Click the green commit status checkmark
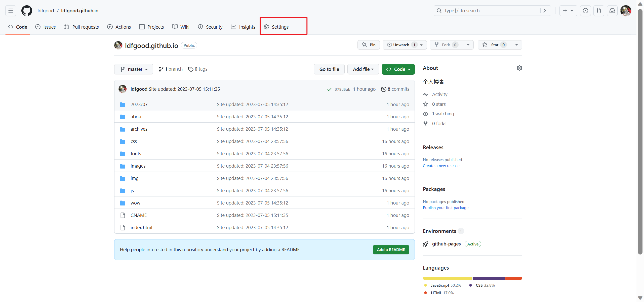 pos(329,89)
